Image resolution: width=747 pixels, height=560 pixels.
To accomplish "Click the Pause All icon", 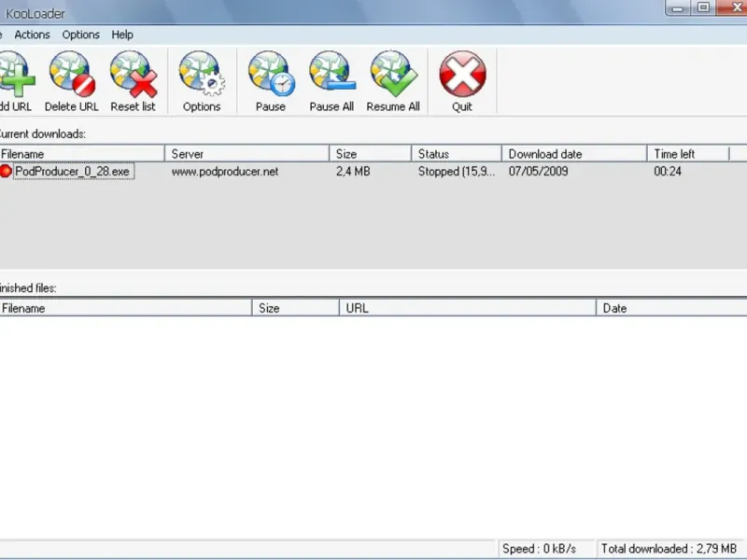I will 332,73.
